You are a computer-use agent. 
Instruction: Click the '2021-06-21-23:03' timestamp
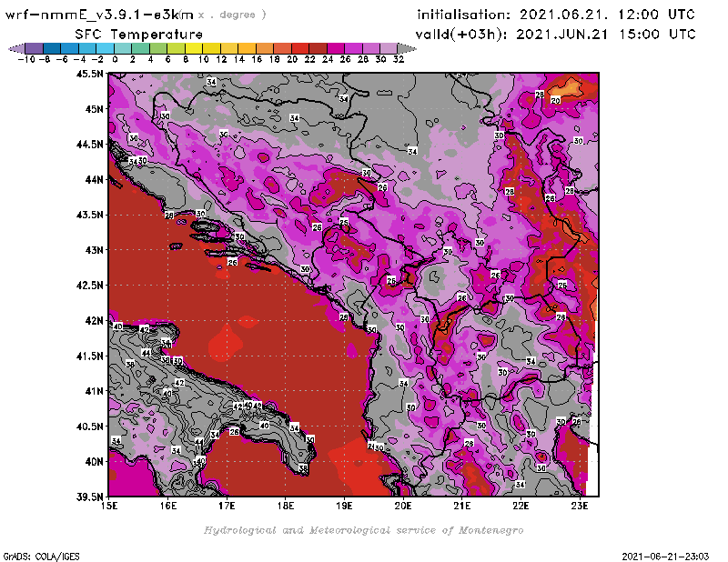[665, 557]
